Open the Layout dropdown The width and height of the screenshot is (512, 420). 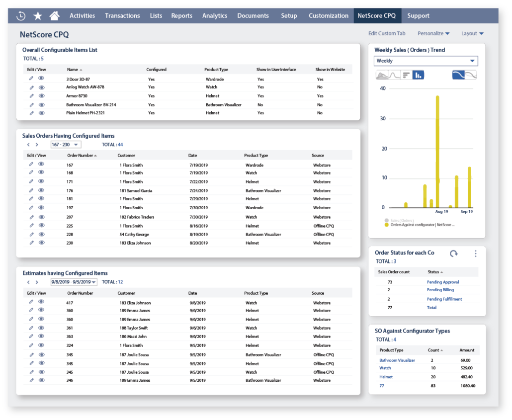[471, 33]
